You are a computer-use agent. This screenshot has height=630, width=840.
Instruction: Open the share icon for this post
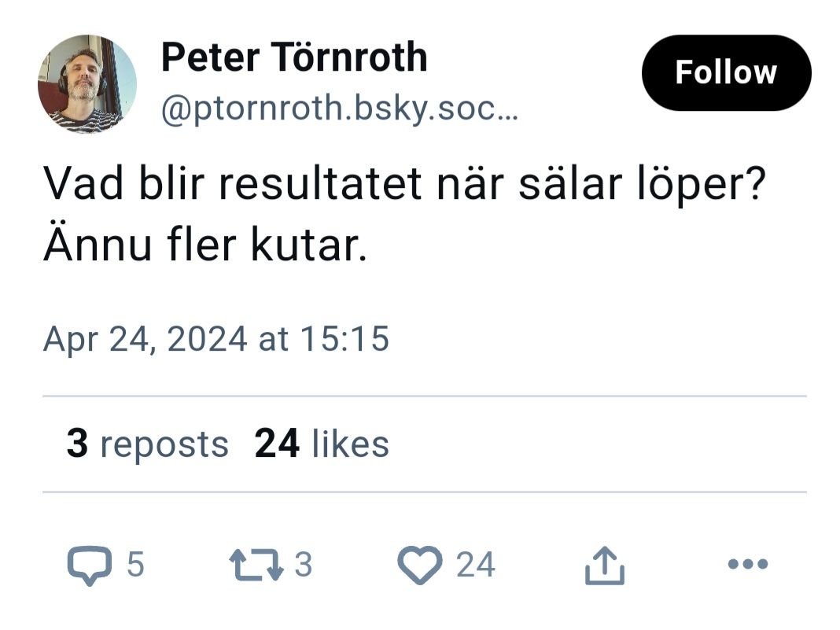[604, 566]
